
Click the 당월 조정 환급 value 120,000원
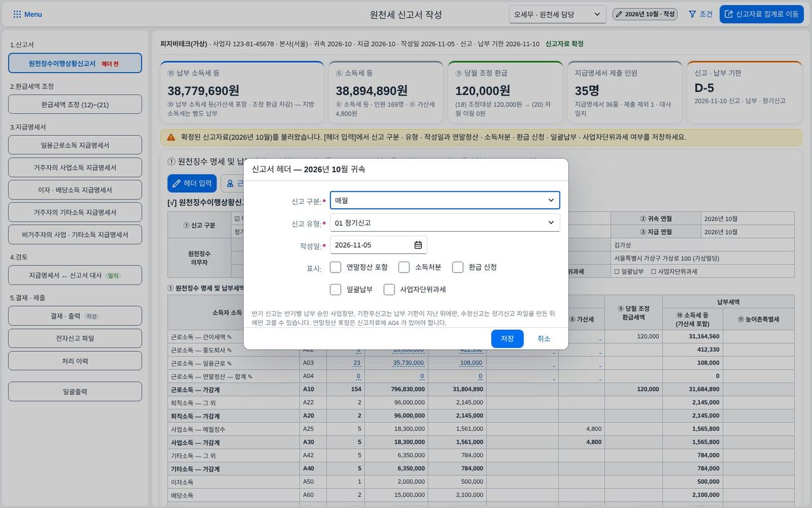pos(483,91)
